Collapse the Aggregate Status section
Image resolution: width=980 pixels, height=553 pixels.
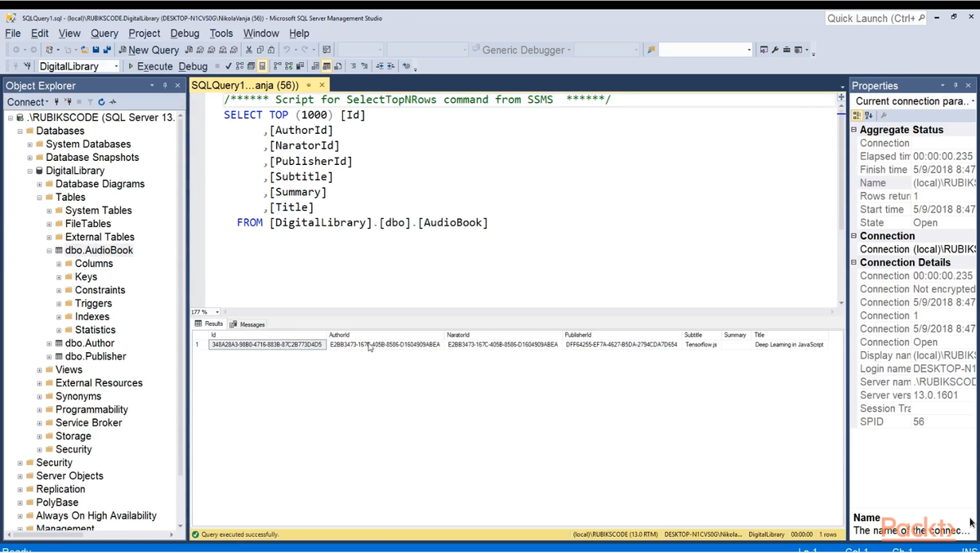[855, 130]
